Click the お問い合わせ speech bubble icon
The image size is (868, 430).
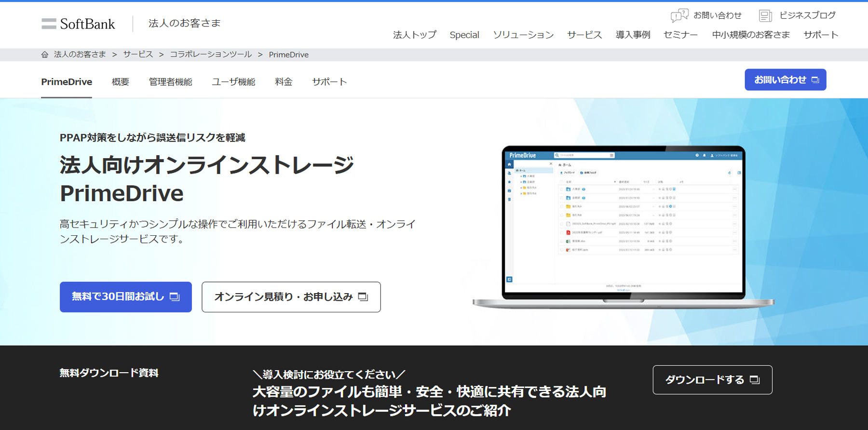[x=679, y=15]
